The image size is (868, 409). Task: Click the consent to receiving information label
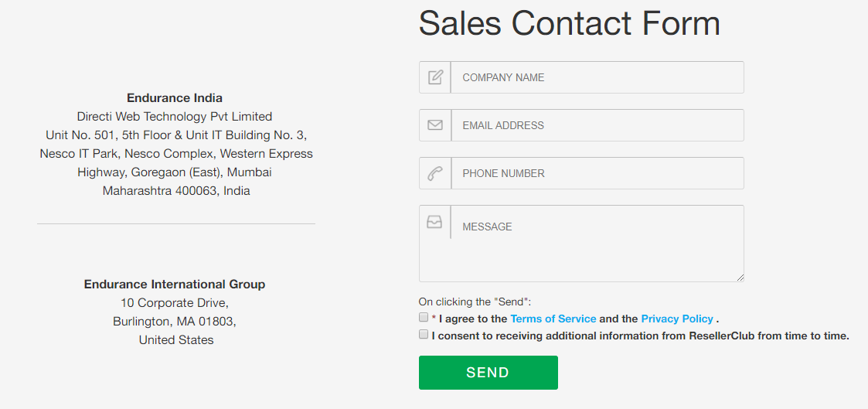pos(641,336)
